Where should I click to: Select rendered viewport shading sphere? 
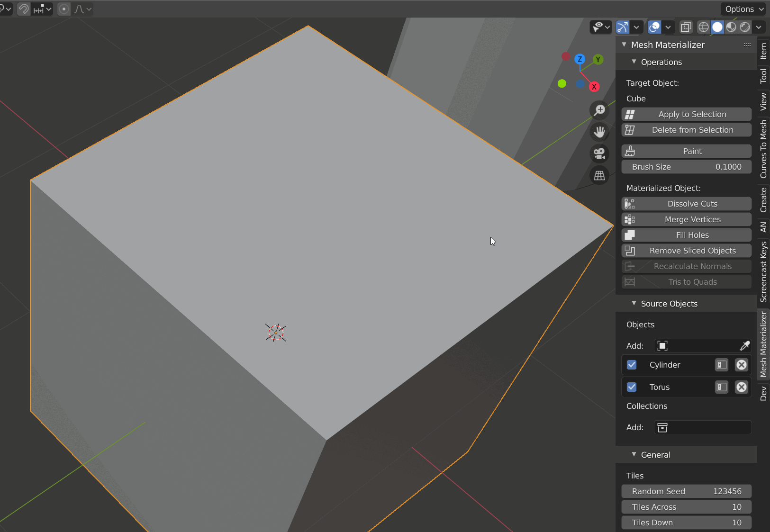coord(745,27)
